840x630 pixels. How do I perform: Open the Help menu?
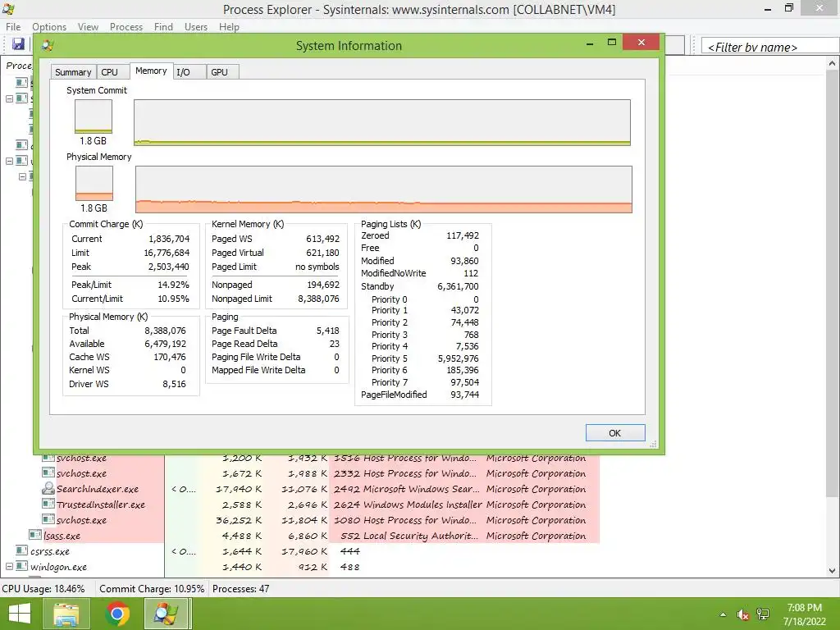[229, 27]
